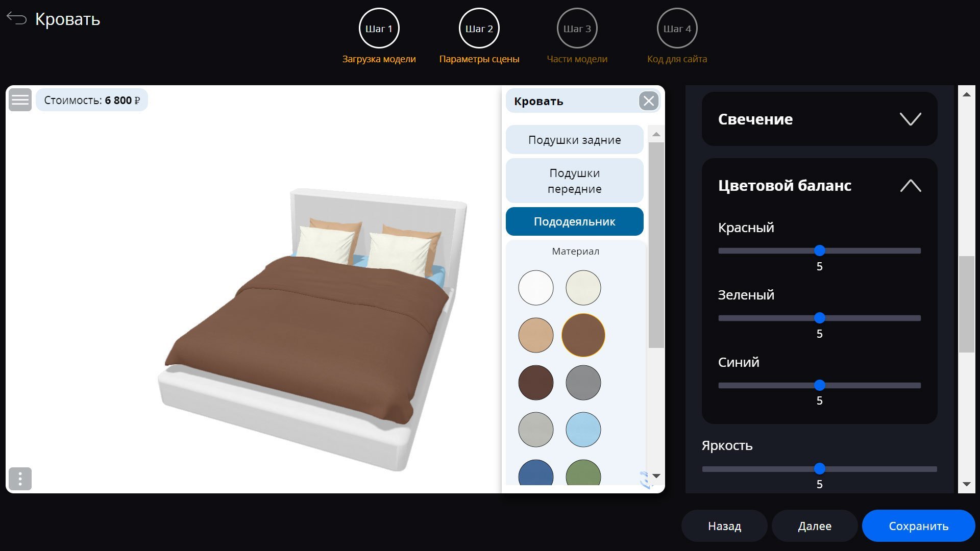Click the rotating logo icon at panel bottom
Viewport: 980px width, 551px height.
[x=646, y=480]
